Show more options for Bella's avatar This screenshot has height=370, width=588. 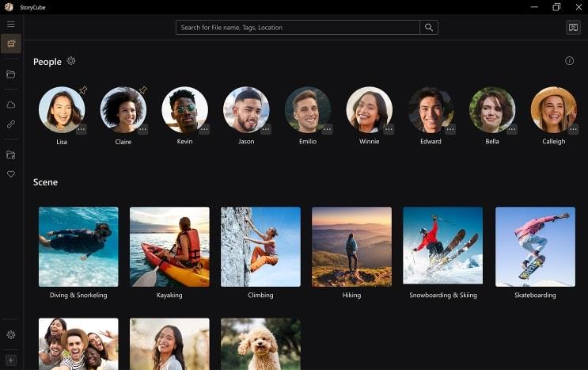click(511, 129)
